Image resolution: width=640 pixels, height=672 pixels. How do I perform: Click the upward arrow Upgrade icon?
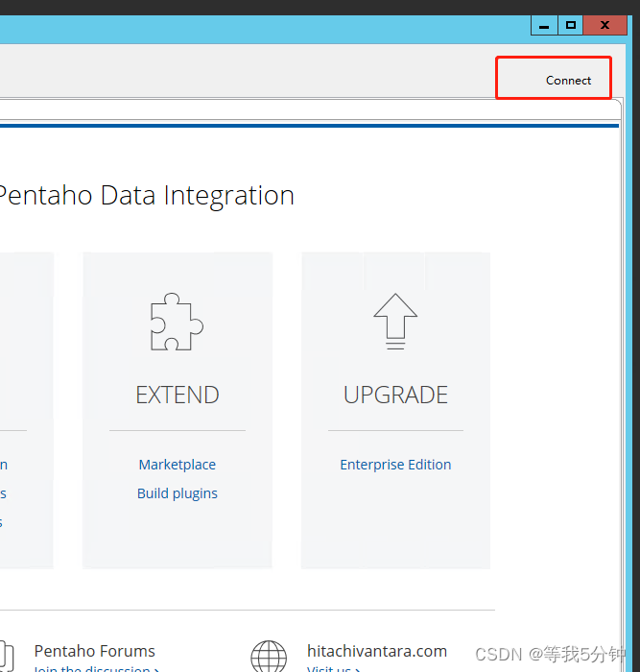[x=395, y=322]
